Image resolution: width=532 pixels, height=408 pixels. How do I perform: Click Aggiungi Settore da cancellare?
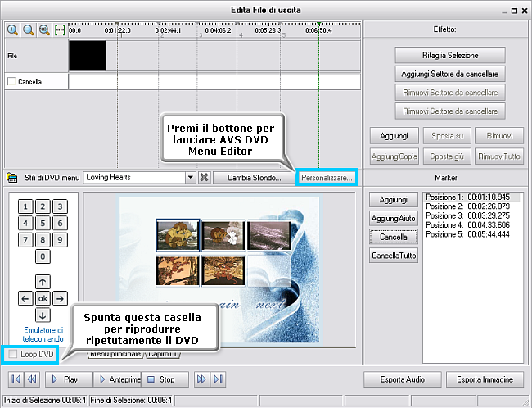pos(450,74)
